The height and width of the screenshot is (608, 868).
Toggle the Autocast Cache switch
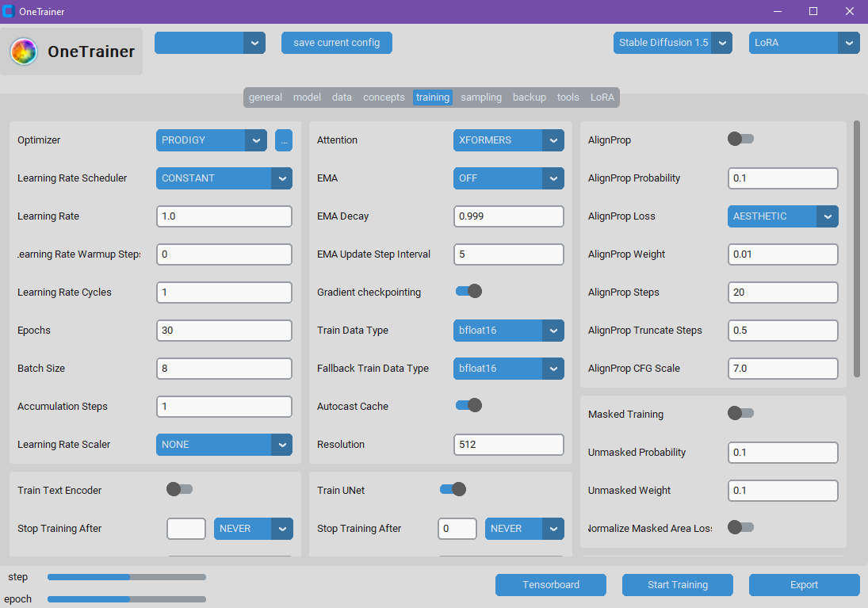pyautogui.click(x=468, y=406)
